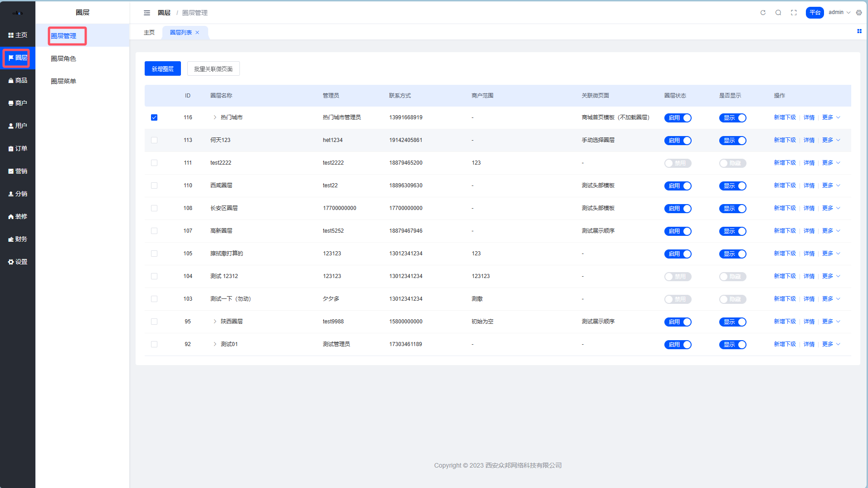Go to 订单 in the left sidebar
The width and height of the screenshot is (868, 488).
tap(18, 148)
